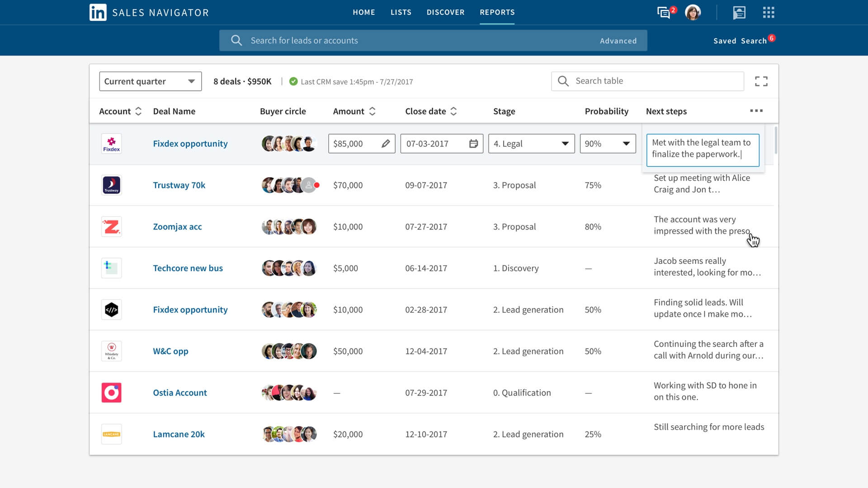868x488 pixels.
Task: Open the REPORTS tab
Action: coord(496,12)
